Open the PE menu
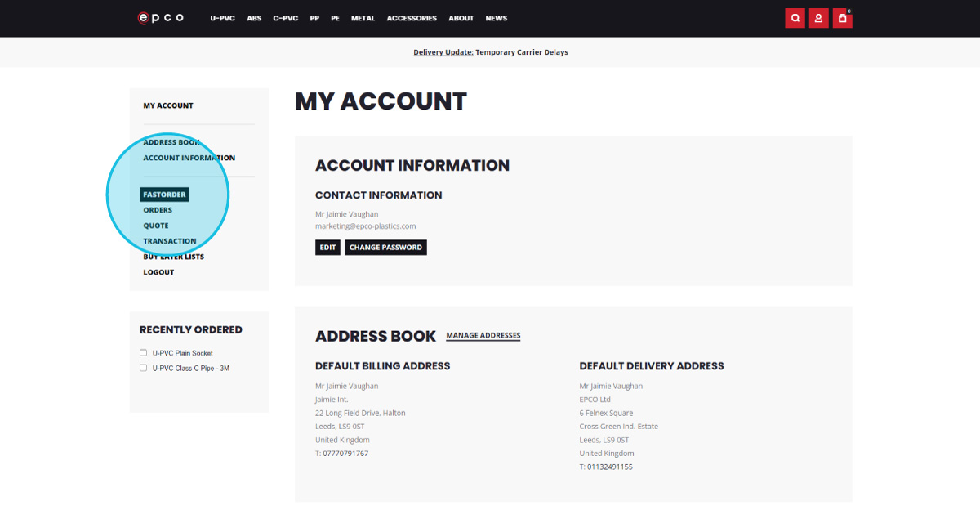The width and height of the screenshot is (980, 510). (335, 18)
